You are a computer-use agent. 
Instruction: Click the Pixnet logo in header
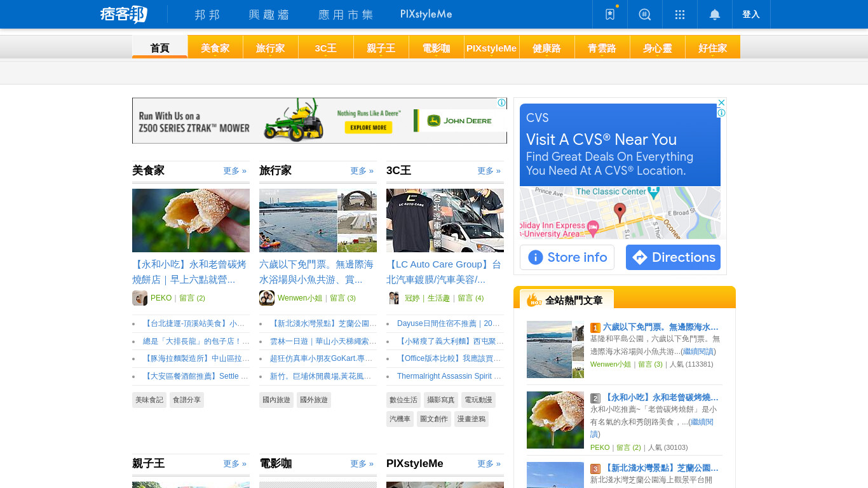[x=123, y=14]
